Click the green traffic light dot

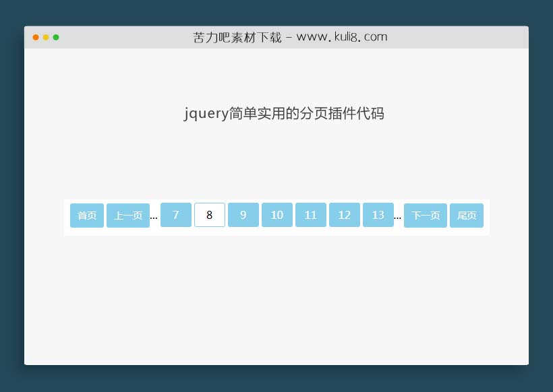pos(56,38)
